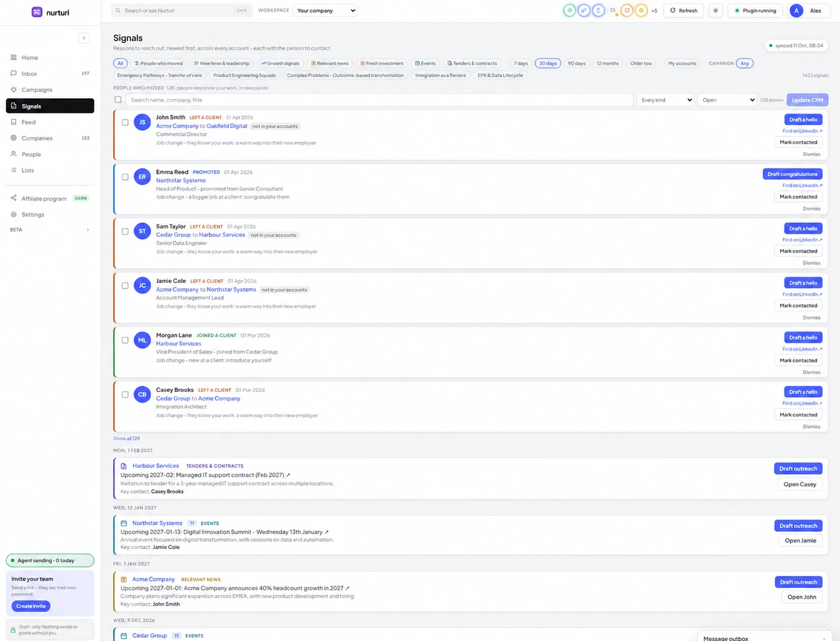Click the blue link circle icon in header

point(584,11)
